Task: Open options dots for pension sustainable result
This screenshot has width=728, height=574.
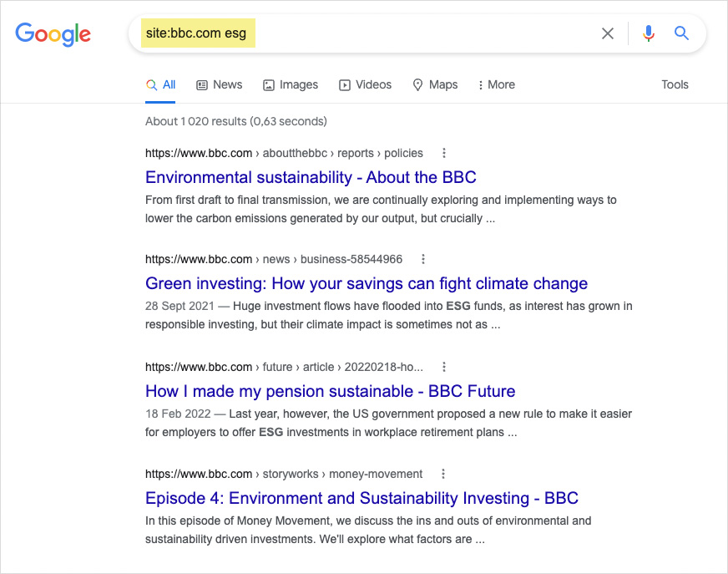Action: [444, 367]
